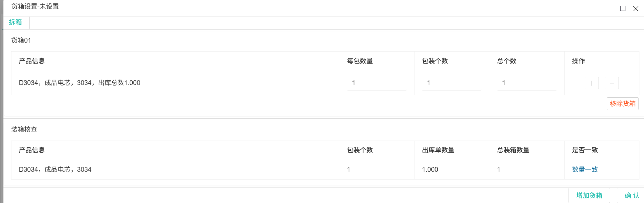Select the product row showing 出库总数1.000
This screenshot has width=644, height=203.
(79, 83)
